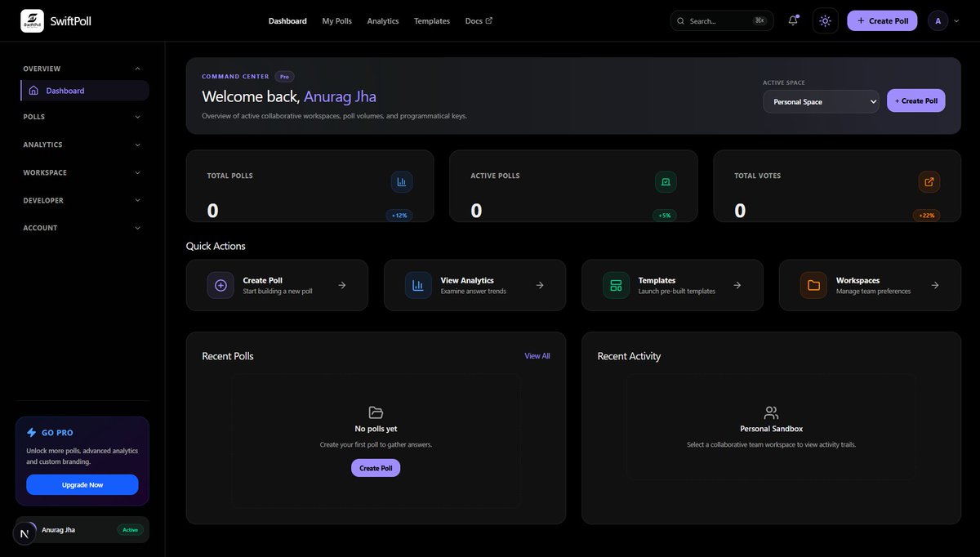Click the 'Personal Sandbox' text
This screenshot has height=557, width=980.
[x=772, y=429]
